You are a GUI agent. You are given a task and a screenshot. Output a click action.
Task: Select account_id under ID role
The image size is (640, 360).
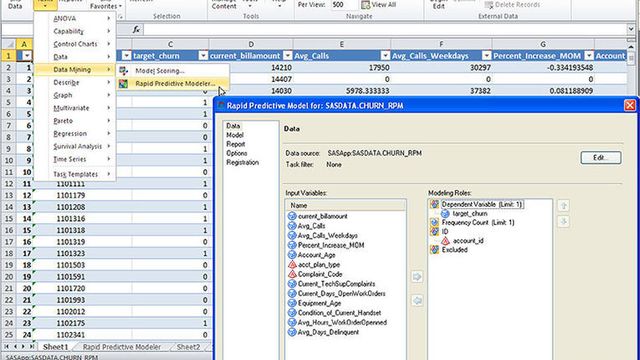point(468,241)
